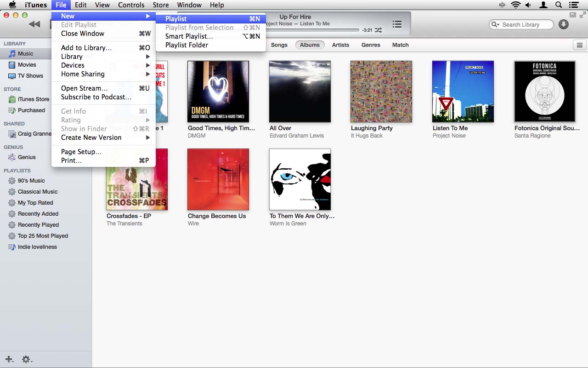Select the Good Times, High Times album cover
588x368 pixels.
[x=218, y=92]
